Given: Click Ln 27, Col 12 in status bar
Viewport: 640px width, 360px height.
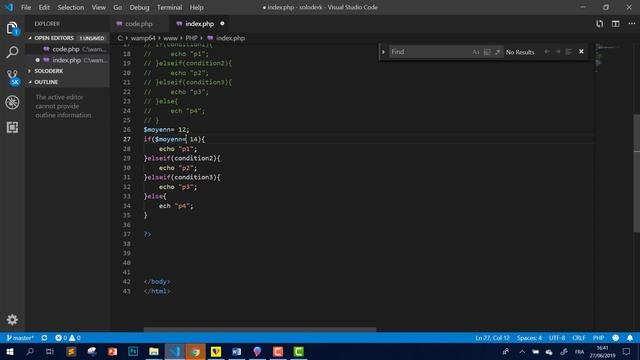Looking at the screenshot, I should pos(492,338).
